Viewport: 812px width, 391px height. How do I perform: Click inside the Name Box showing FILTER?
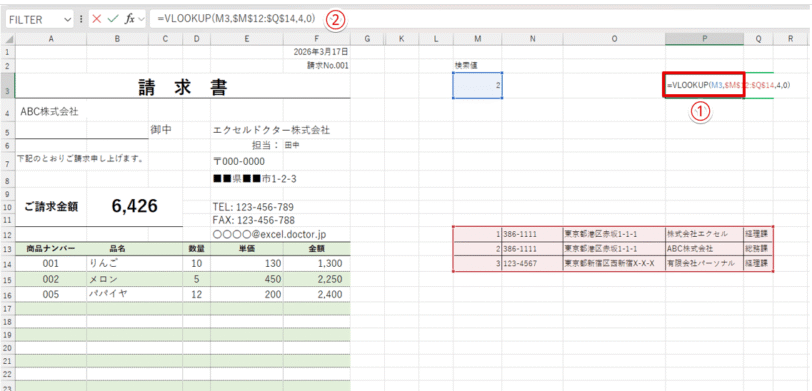coord(34,20)
